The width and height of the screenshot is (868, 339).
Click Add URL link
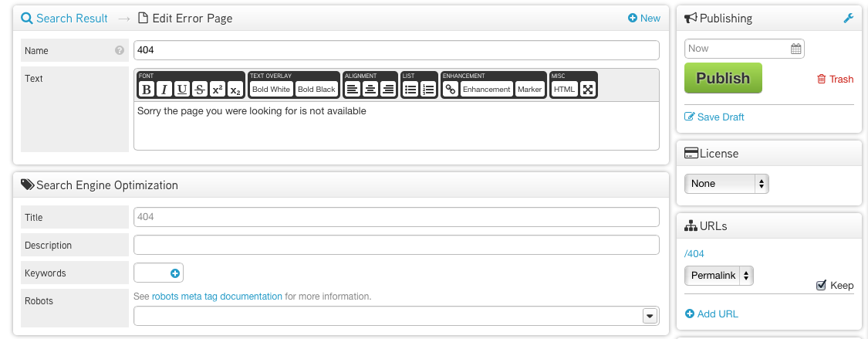tap(712, 314)
